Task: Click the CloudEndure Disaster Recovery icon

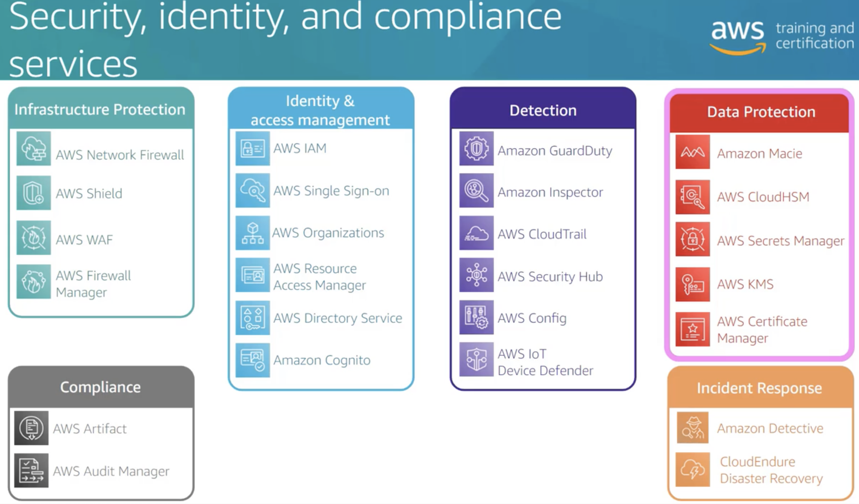Action: pos(693,469)
